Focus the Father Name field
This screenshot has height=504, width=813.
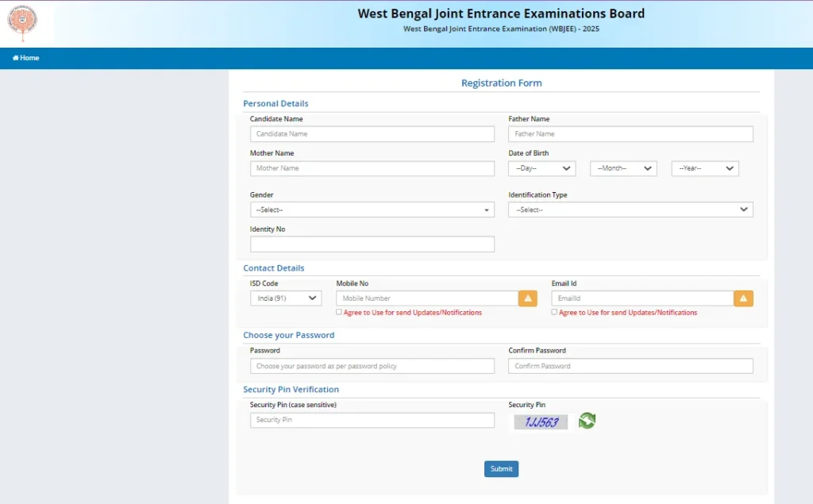[x=630, y=134]
